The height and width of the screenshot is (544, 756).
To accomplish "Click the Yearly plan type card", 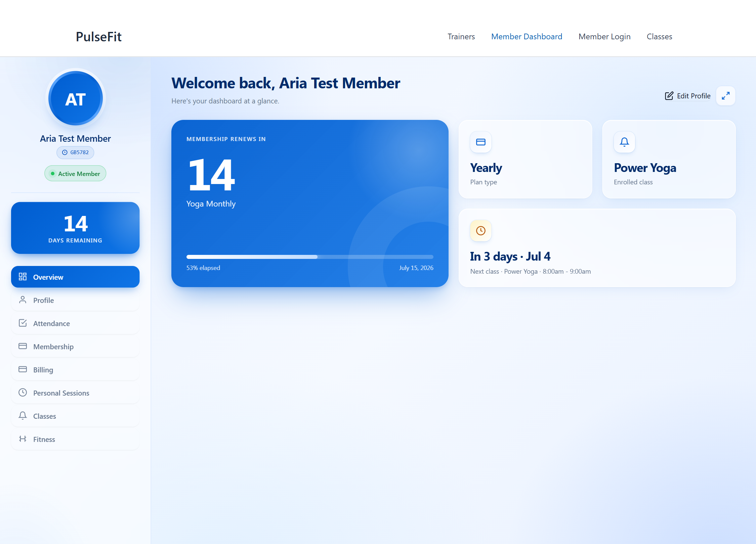I will (525, 159).
